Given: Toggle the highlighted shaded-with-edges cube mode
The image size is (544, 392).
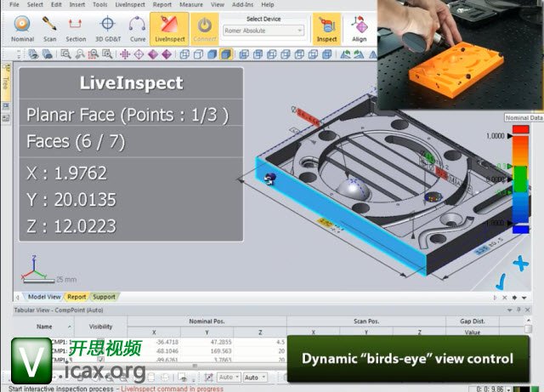Looking at the screenshot, I should point(226,54).
